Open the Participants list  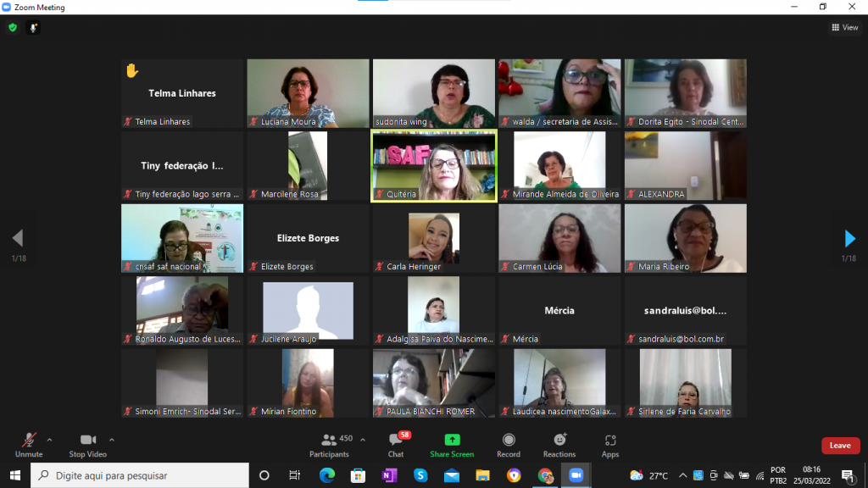click(329, 444)
